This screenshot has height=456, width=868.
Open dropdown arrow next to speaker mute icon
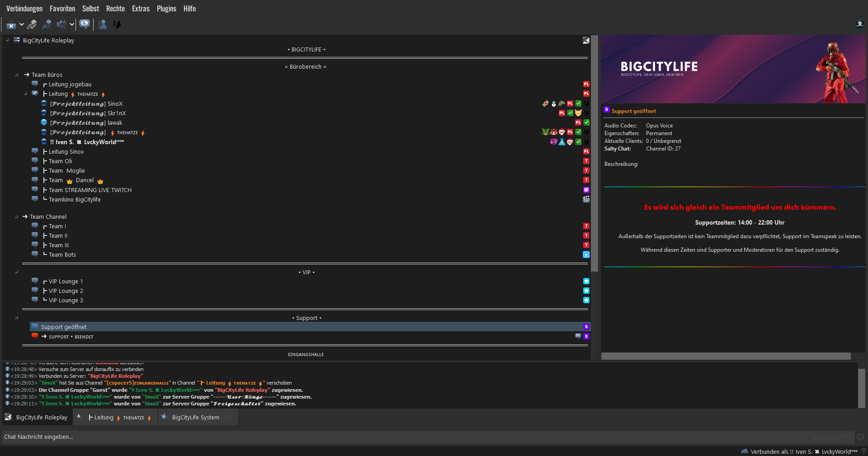point(72,24)
